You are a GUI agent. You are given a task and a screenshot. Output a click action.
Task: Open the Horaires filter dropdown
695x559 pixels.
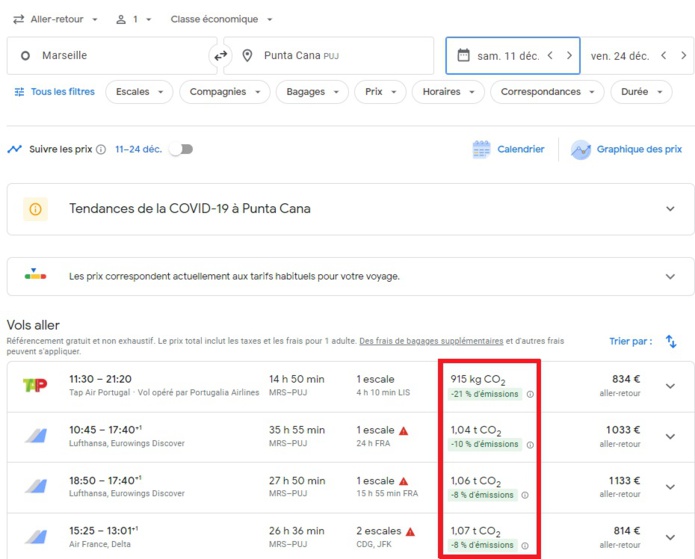click(x=448, y=92)
